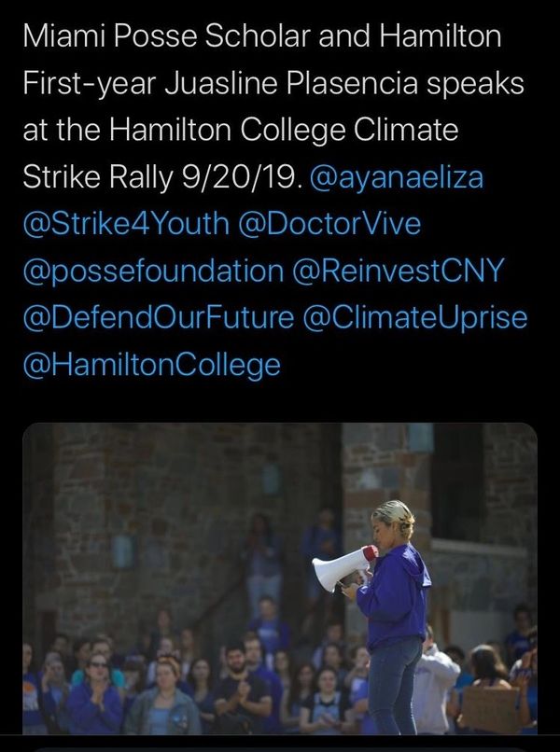560x752 pixels.
Task: Tap the @ClimateUprise mention
Action: tap(414, 318)
